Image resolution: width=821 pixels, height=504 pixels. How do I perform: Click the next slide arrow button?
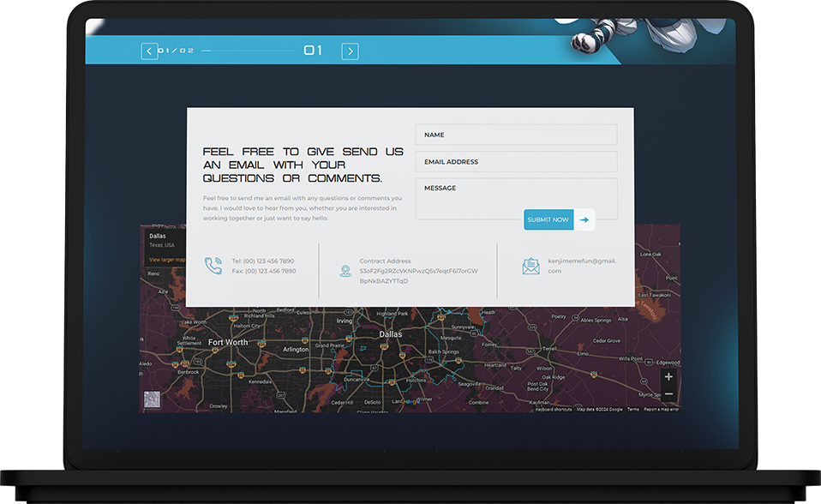(x=350, y=51)
